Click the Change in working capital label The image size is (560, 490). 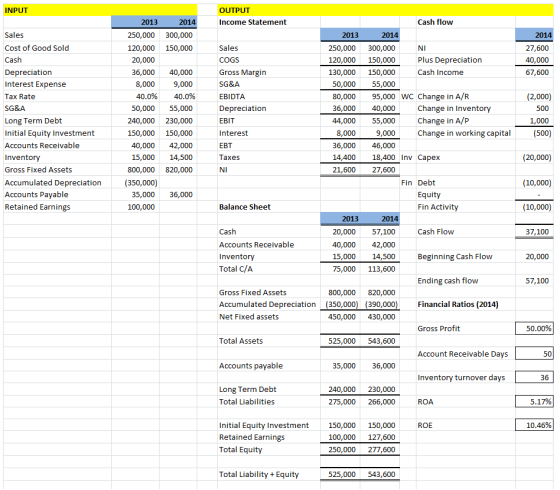click(x=464, y=134)
